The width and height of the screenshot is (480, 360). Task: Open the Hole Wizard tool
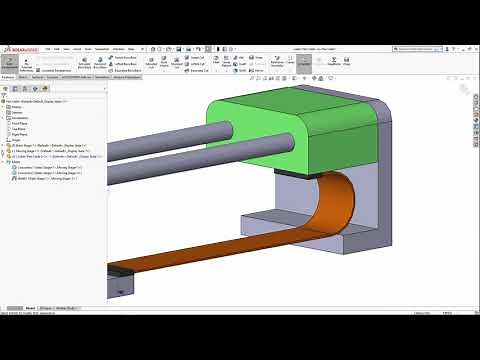click(164, 61)
